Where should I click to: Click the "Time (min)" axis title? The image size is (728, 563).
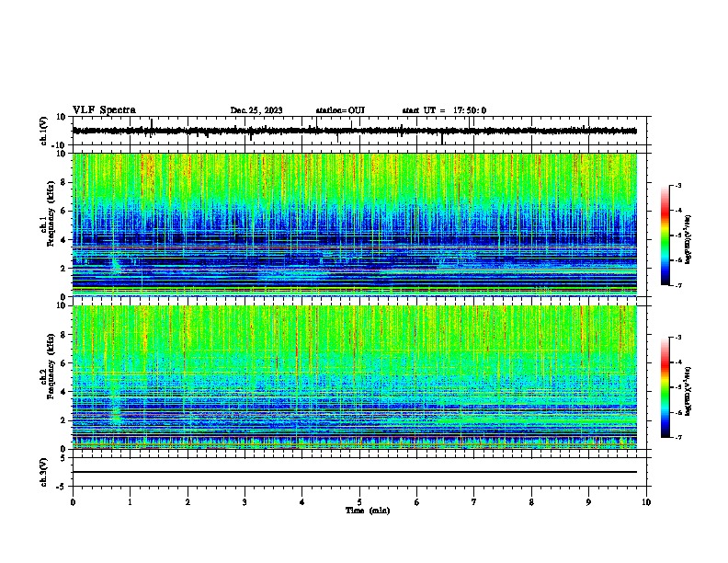[x=368, y=511]
